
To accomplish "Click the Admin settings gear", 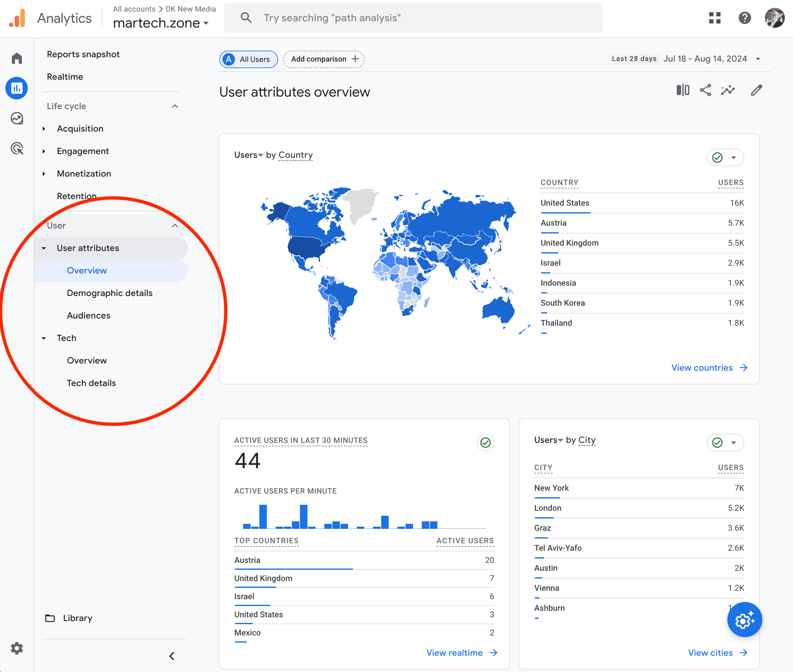I will pos(17,648).
